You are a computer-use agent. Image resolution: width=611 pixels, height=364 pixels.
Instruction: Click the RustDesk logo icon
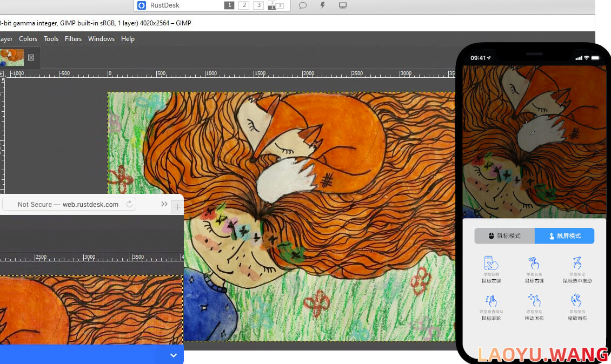[x=142, y=5]
